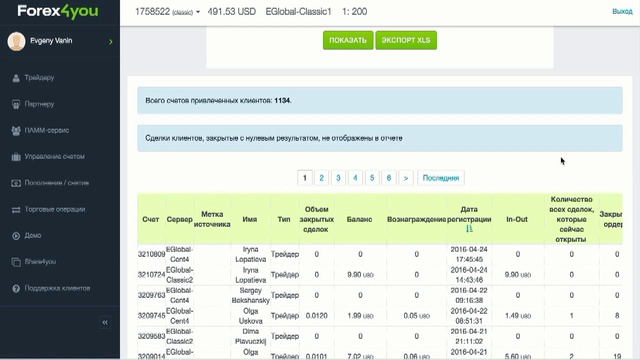Click the Forex4you logo

coord(58,11)
